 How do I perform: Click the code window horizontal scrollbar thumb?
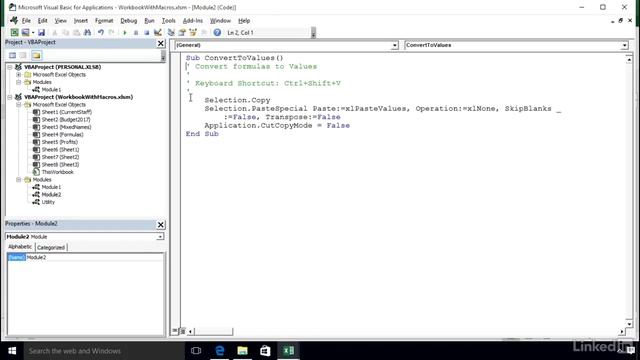[214, 331]
